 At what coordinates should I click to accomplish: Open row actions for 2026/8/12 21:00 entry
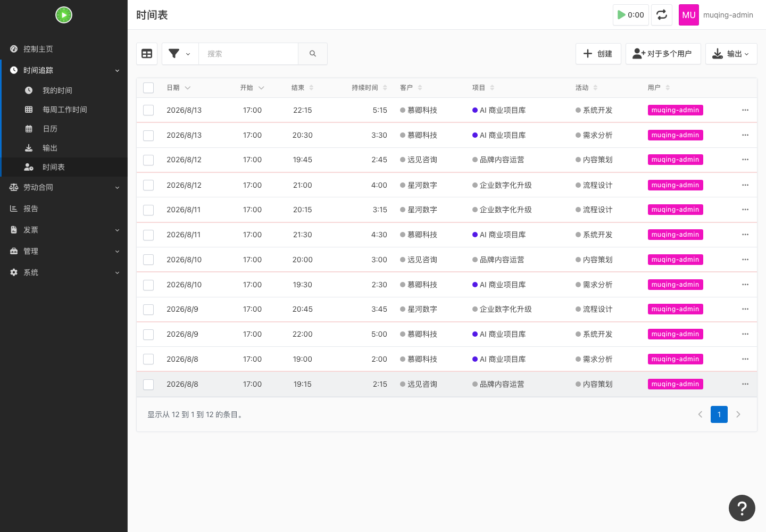[x=745, y=185]
